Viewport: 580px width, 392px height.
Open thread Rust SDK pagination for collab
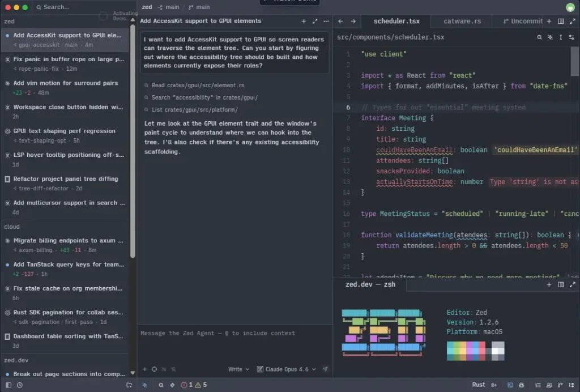pyautogui.click(x=65, y=317)
